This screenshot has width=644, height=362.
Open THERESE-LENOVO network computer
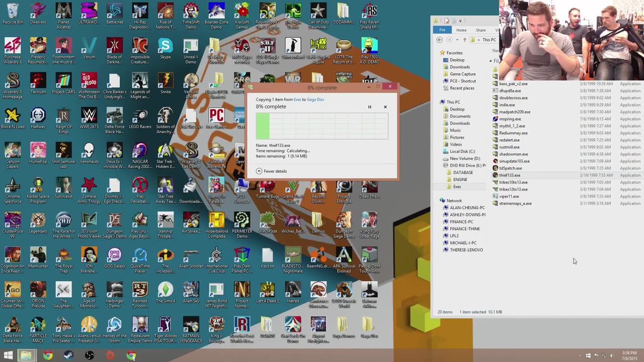[466, 250]
